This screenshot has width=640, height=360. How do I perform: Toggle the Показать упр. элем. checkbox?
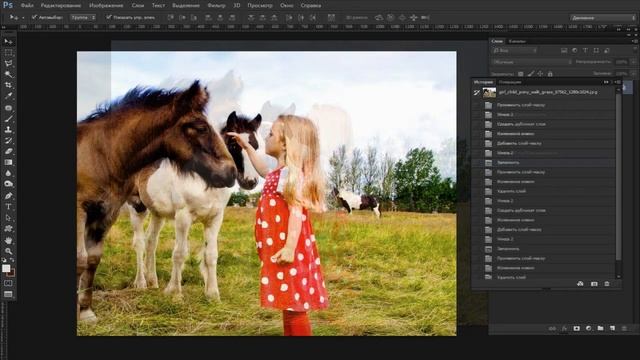[109, 17]
